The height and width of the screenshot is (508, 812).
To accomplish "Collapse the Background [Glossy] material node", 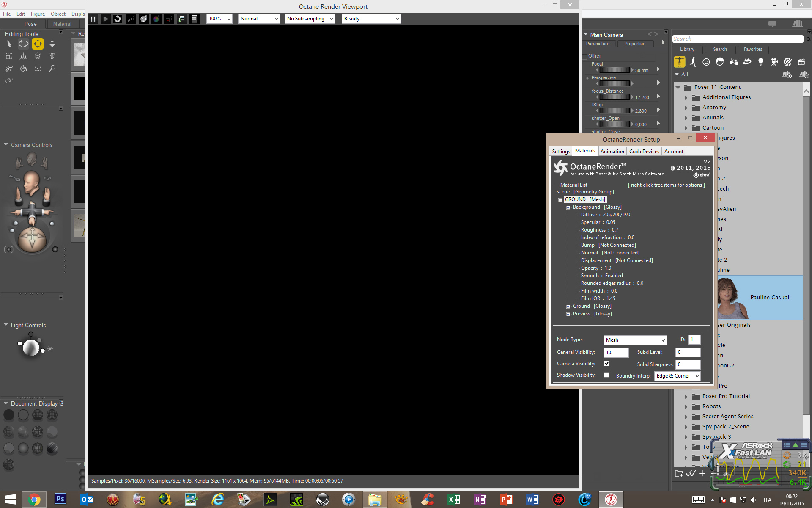I will 568,207.
